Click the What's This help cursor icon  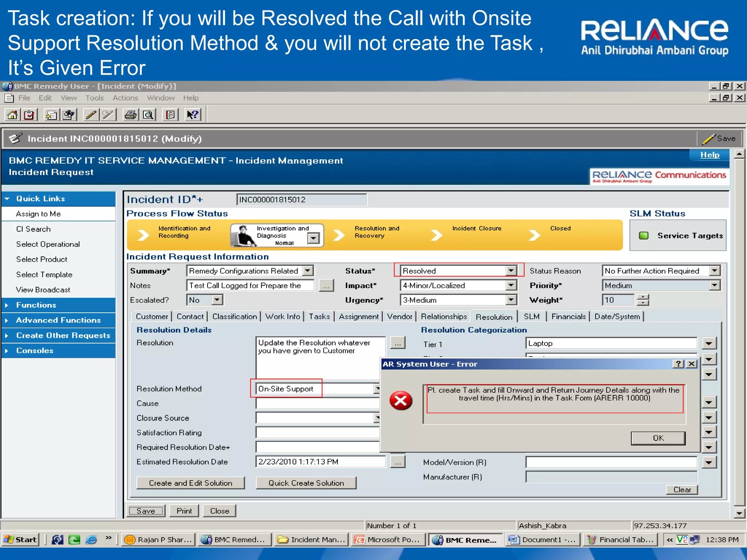[x=193, y=115]
